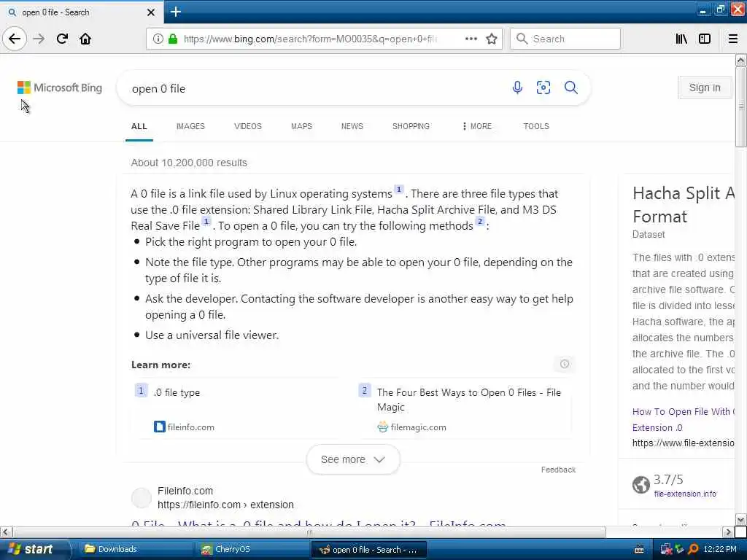The image size is (747, 560).
Task: Expand the See more answer section
Action: [353, 459]
